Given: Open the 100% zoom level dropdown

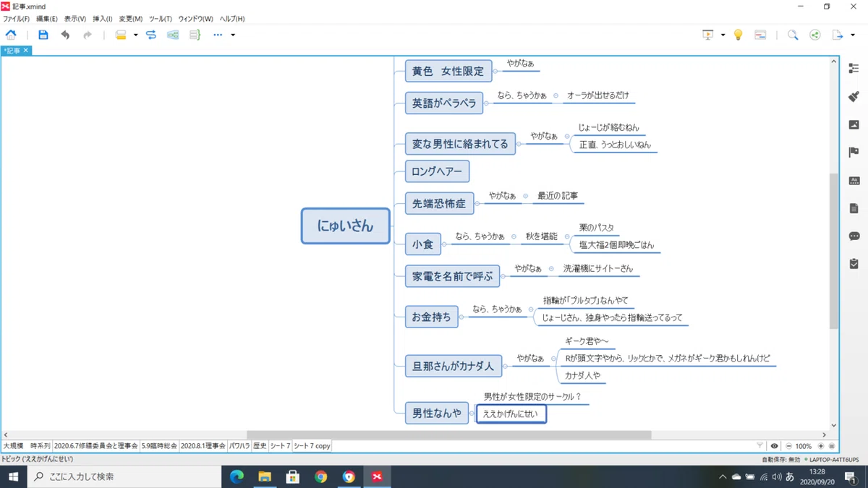Looking at the screenshot, I should (x=804, y=446).
